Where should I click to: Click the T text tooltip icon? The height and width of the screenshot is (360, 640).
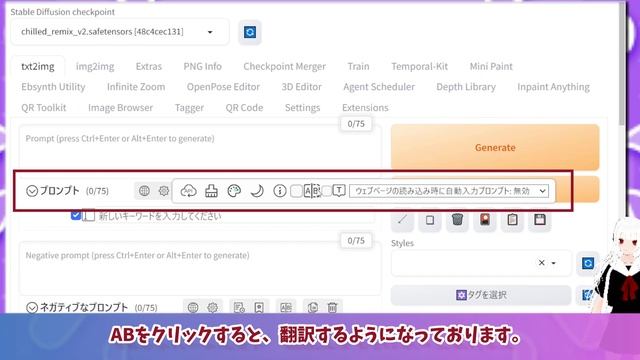coord(339,191)
